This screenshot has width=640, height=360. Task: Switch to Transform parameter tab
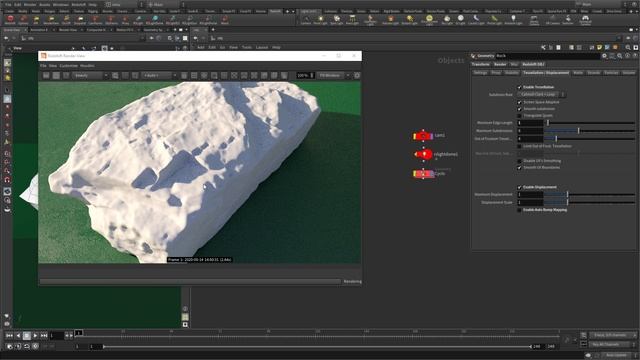pyautogui.click(x=480, y=64)
